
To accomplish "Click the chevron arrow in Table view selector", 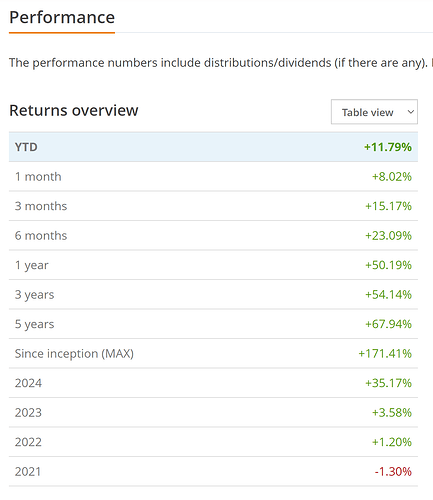I will (411, 112).
